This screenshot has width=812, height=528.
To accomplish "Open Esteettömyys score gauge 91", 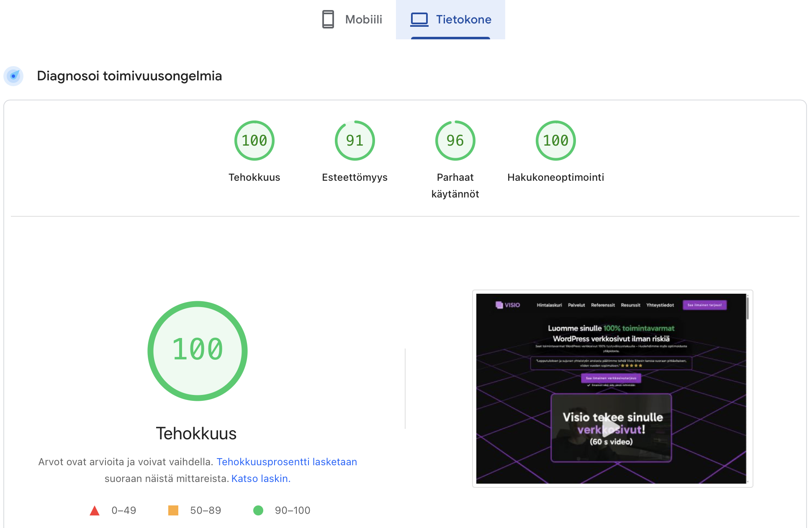I will [355, 141].
